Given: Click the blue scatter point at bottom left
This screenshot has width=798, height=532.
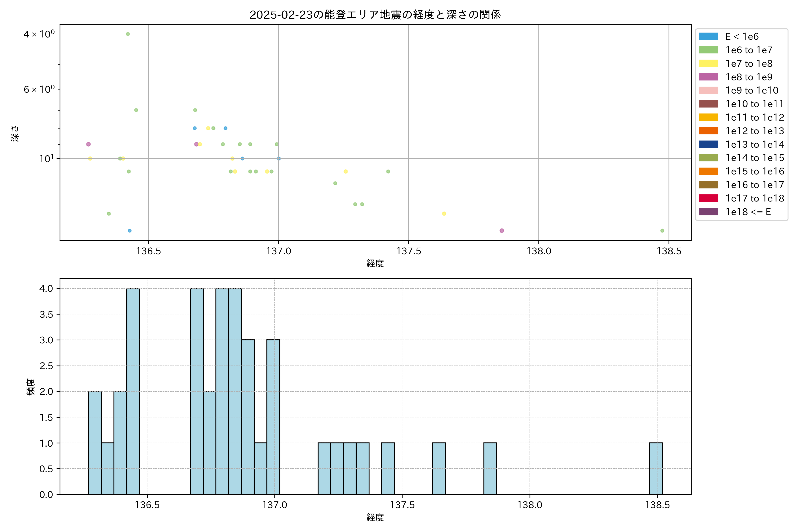Looking at the screenshot, I should click(x=130, y=231).
